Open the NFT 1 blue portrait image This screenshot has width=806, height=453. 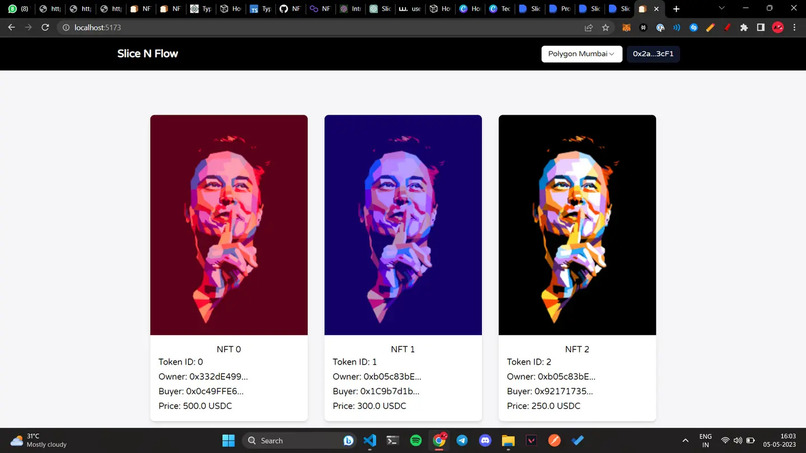pyautogui.click(x=403, y=225)
